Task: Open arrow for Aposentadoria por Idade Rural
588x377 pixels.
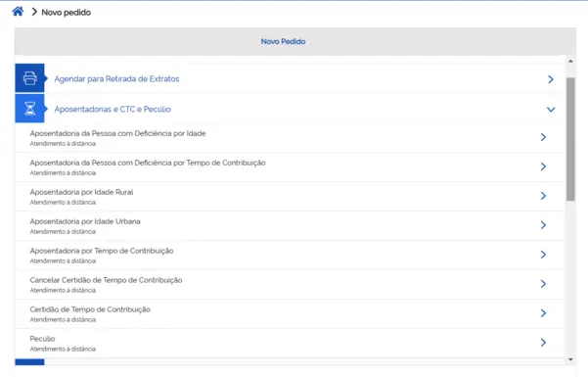Action: [543, 196]
